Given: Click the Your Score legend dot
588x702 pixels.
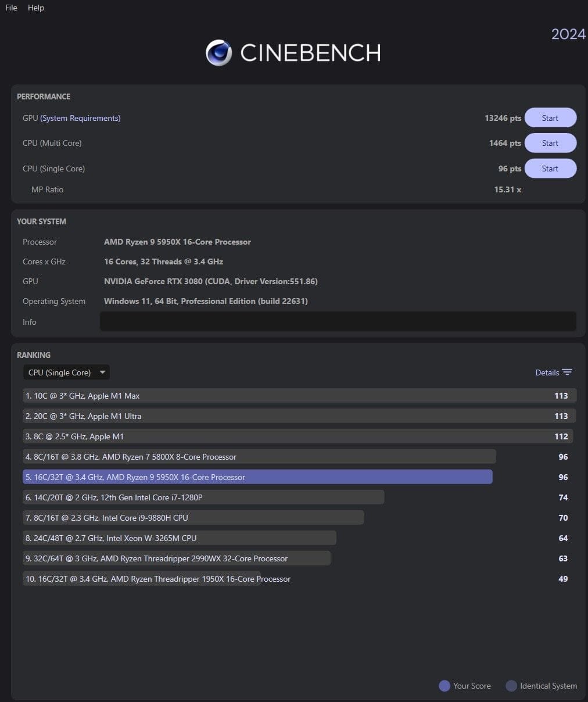Looking at the screenshot, I should click(x=444, y=686).
